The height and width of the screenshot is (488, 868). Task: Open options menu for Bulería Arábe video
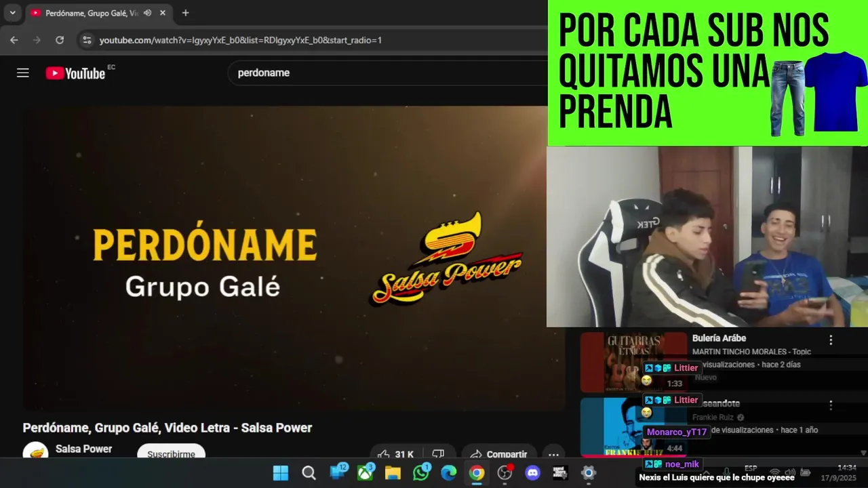click(x=831, y=340)
